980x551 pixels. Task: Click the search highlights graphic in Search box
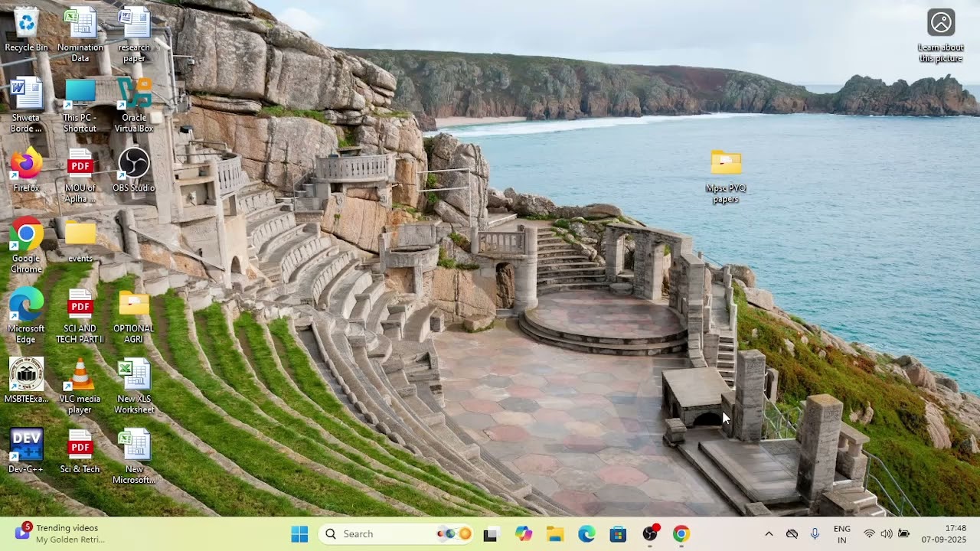click(x=454, y=534)
